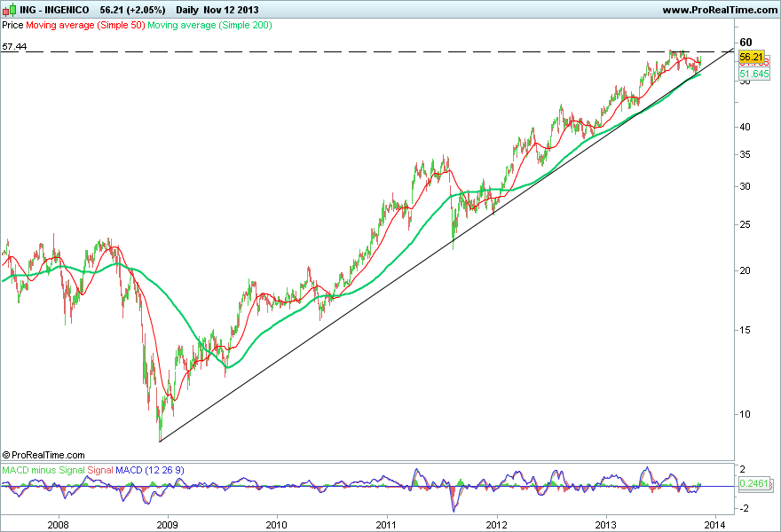Screen dimensions: 781x532
Task: Click the 10 price axis label
Action: pos(745,414)
